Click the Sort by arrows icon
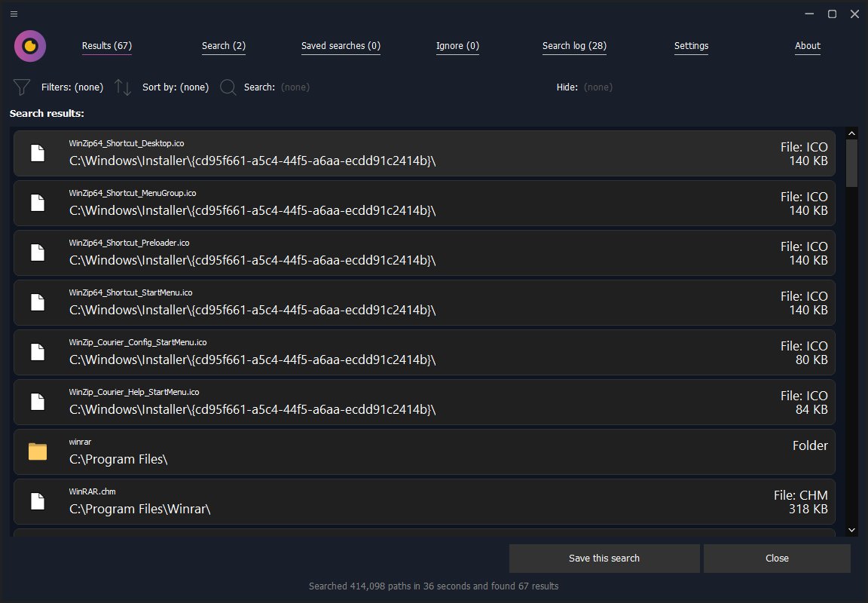This screenshot has width=868, height=603. (123, 87)
